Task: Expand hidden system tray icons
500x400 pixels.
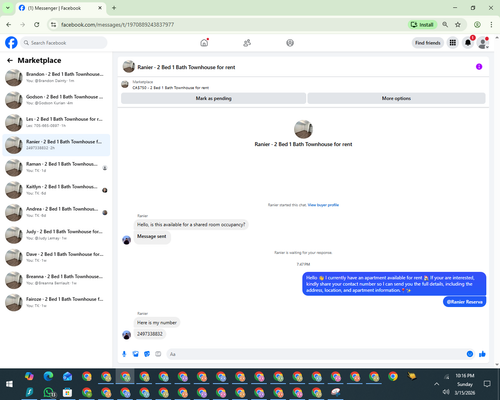Action: (436, 384)
